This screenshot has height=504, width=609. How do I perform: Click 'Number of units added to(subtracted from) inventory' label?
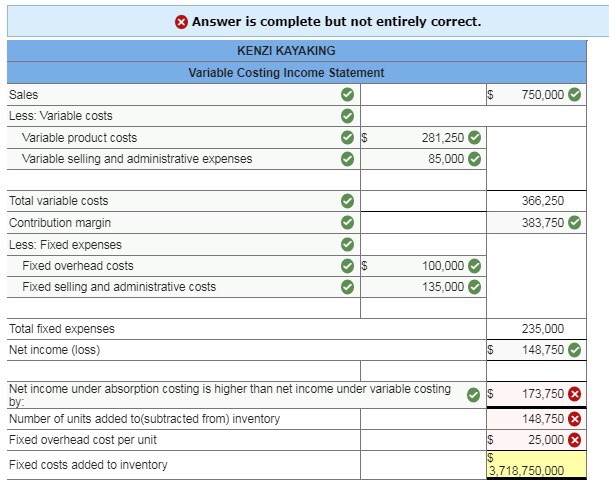tap(144, 419)
